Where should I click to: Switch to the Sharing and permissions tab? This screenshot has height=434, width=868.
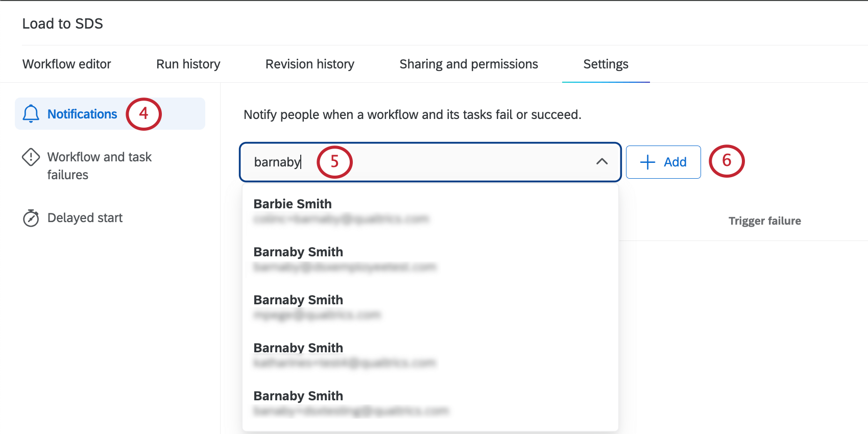468,64
